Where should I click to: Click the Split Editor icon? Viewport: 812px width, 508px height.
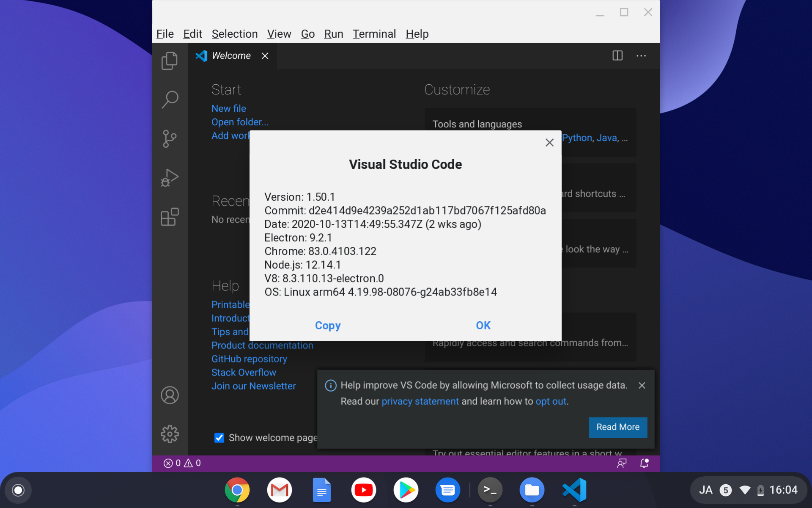pos(617,55)
